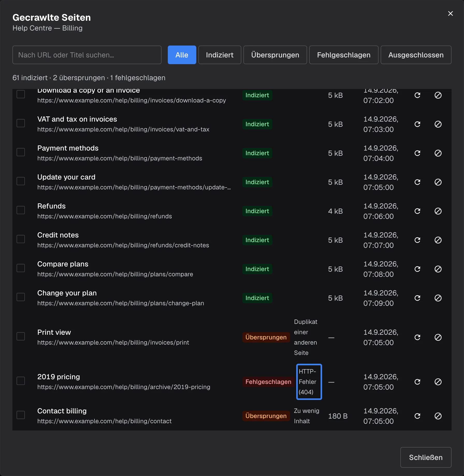This screenshot has width=464, height=476.
Task: Filter list to Fehlgeschlagen pages
Action: coord(344,55)
